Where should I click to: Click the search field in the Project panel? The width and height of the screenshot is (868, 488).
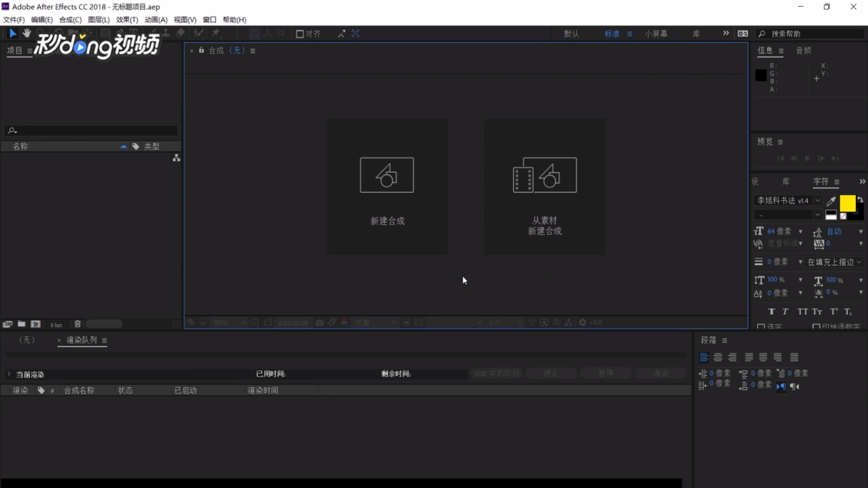point(89,130)
